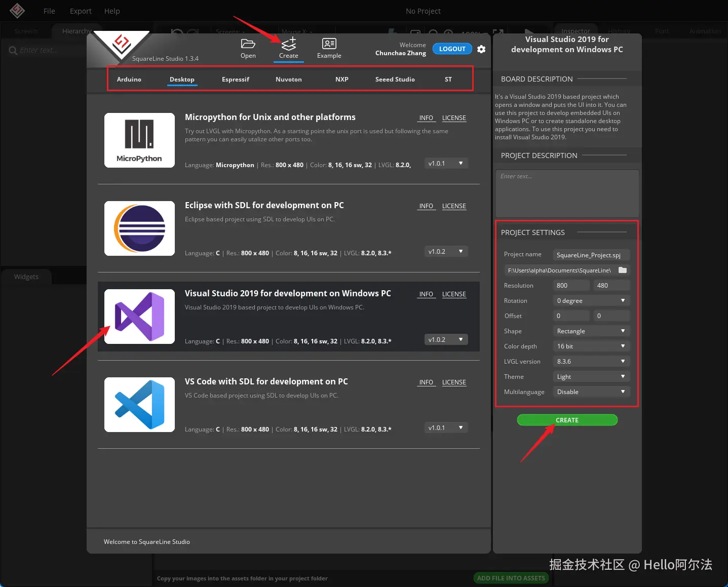Viewport: 728px width, 587px height.
Task: Select the Hierarchy tab in main window
Action: click(77, 31)
